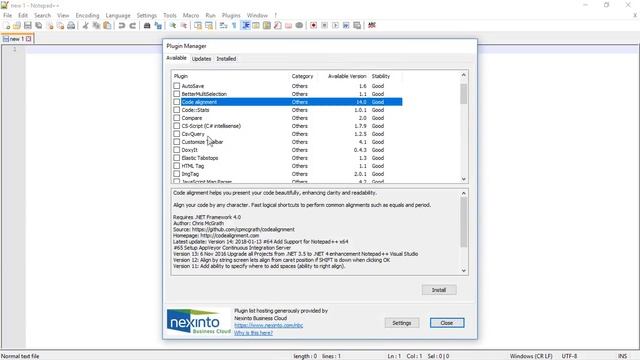Tick the DoxyIt plugin checkbox
The image size is (640, 360).
pos(176,150)
